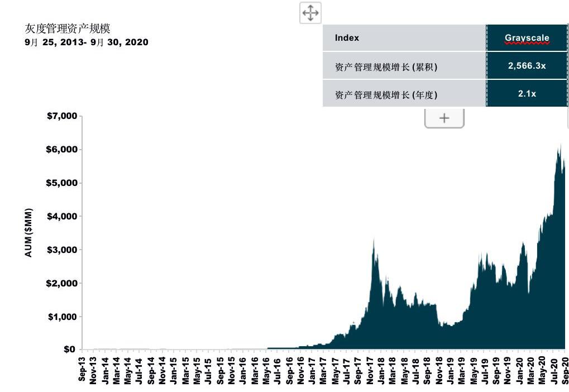Click the May-16 x-axis label
Screen dimensions: 569x392
tap(266, 370)
